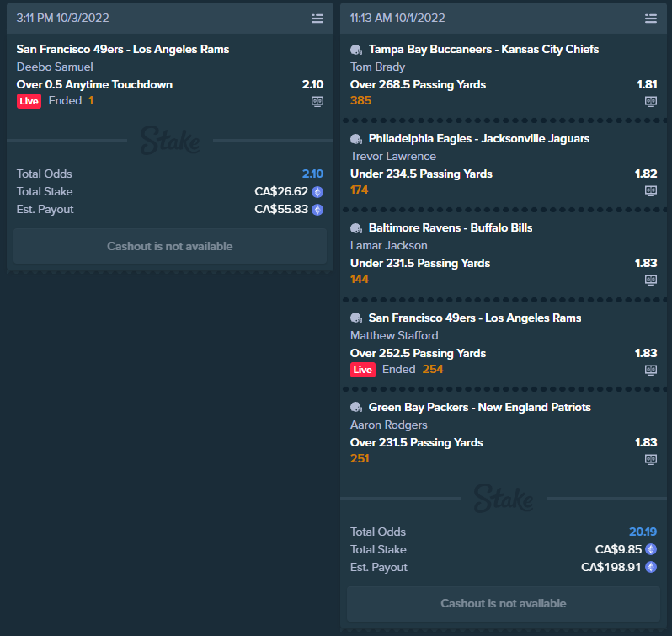Click the 254 ended result value
The width and height of the screenshot is (672, 636).
433,370
